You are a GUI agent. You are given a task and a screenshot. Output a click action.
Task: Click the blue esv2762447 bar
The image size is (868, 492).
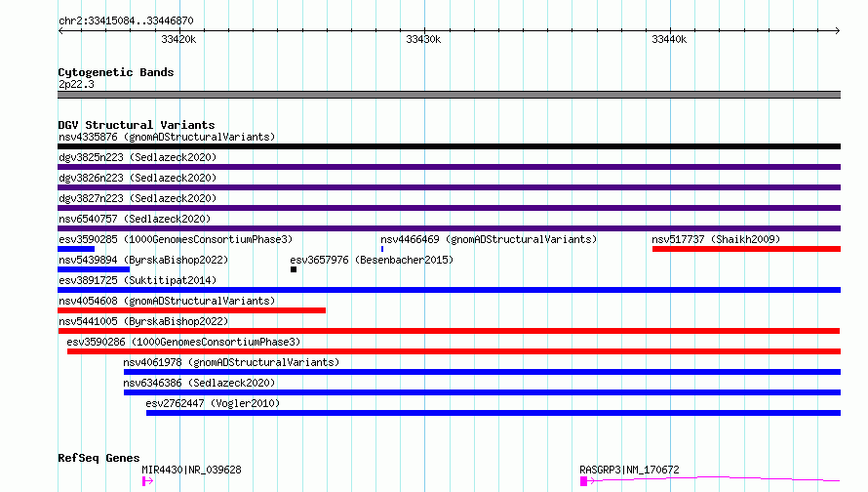pos(493,413)
